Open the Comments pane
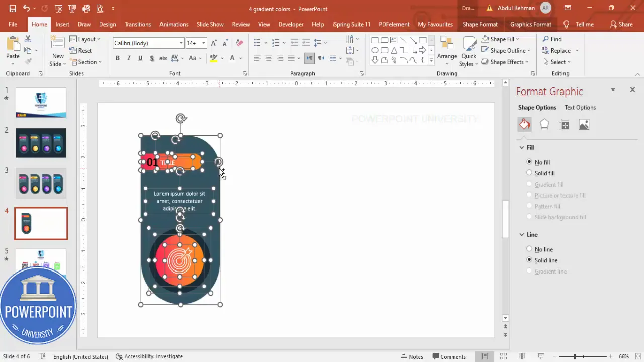644x362 pixels. (449, 356)
